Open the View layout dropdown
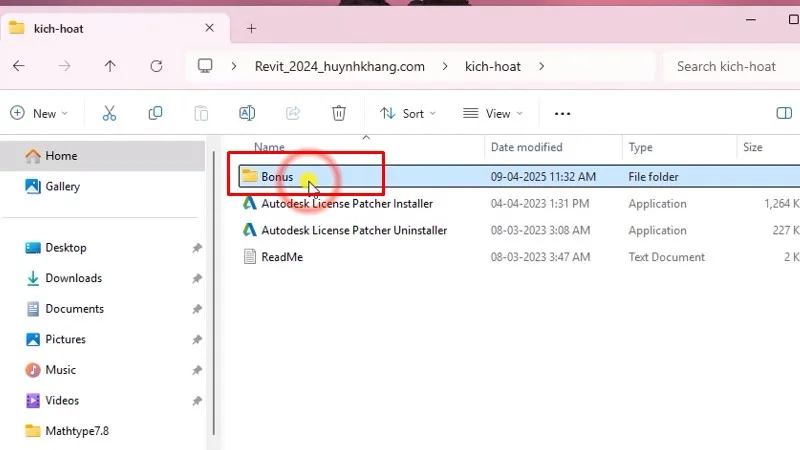 coord(493,113)
